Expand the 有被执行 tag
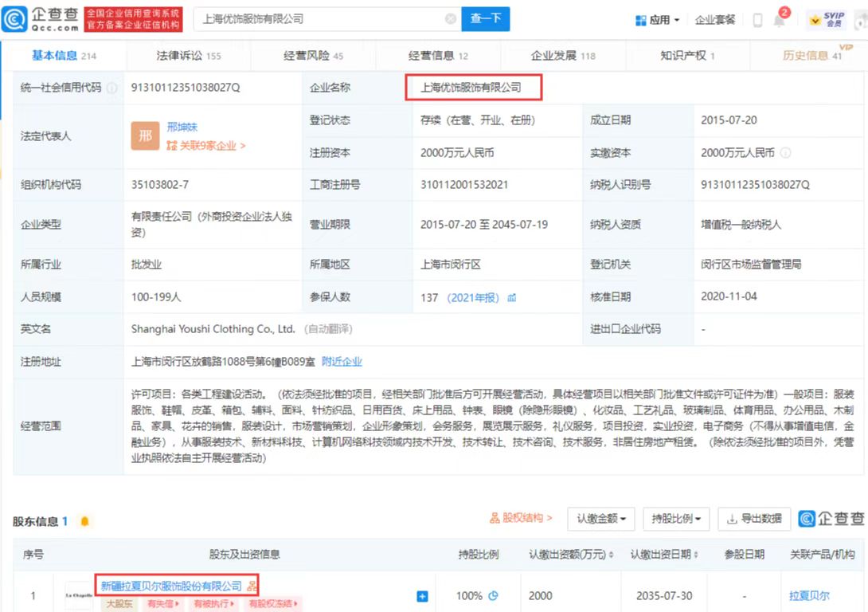Viewport: 868px width, 612px height. pyautogui.click(x=213, y=604)
